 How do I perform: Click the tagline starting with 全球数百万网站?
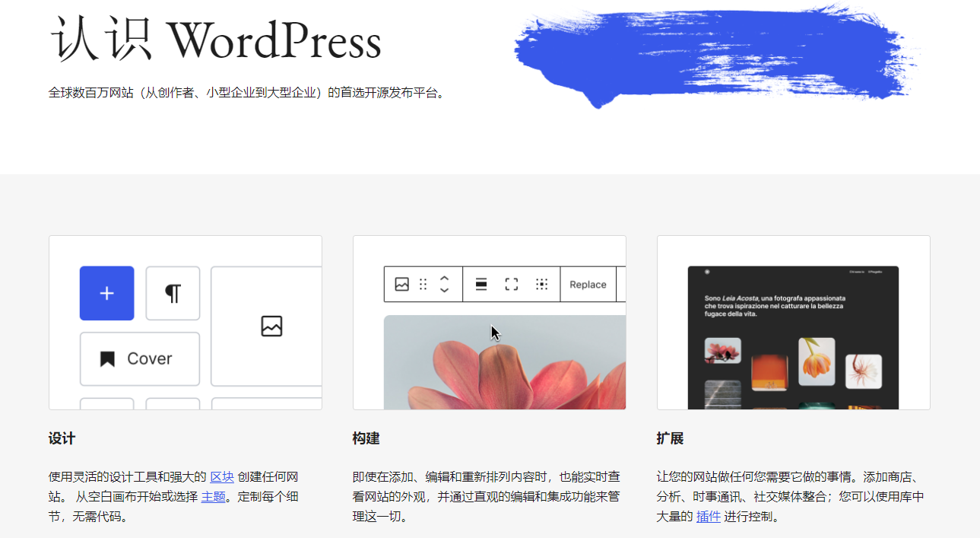[246, 93]
